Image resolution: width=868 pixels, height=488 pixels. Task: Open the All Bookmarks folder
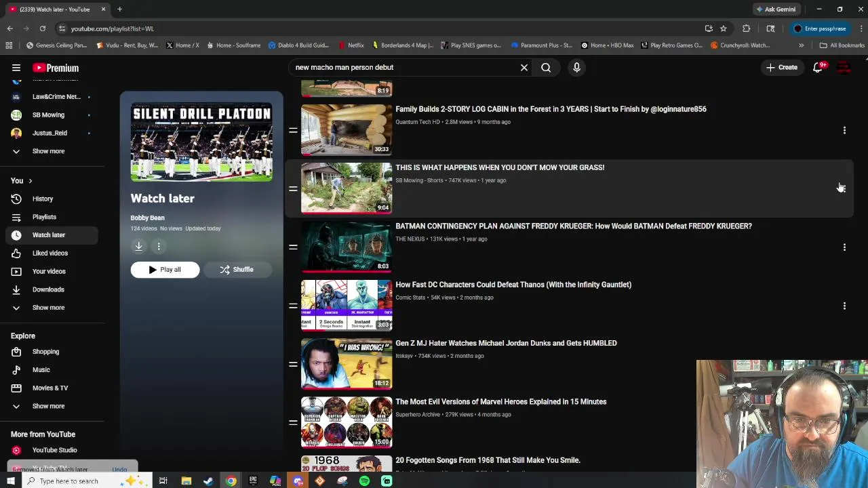tap(842, 45)
